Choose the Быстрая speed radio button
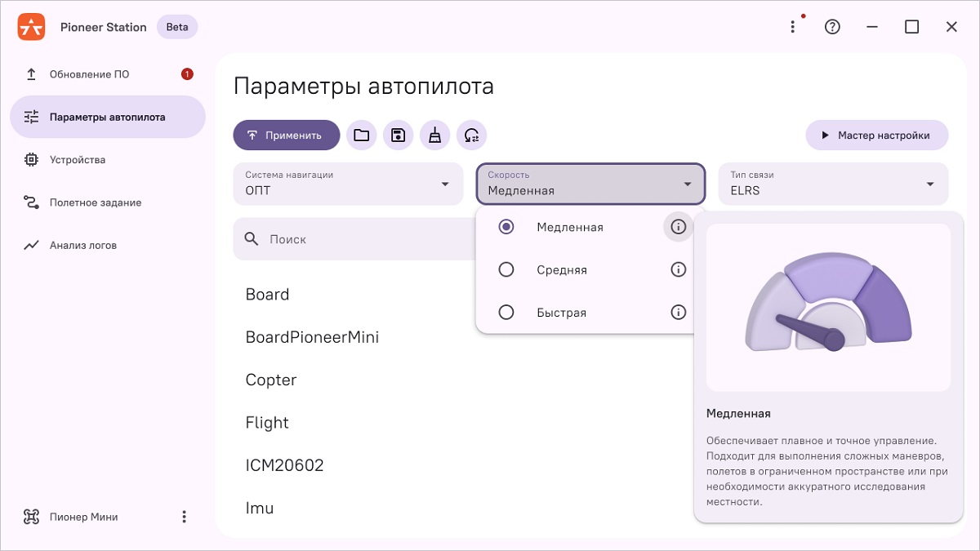This screenshot has height=551, width=980. click(x=506, y=312)
